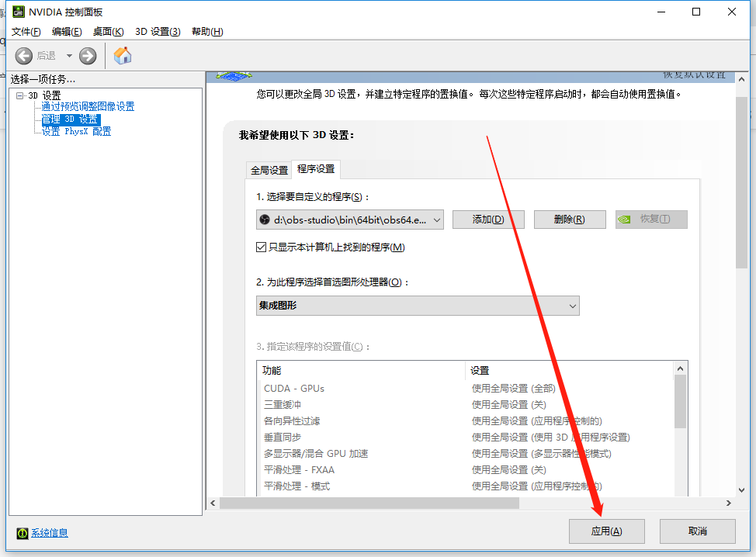Click the NVIDIA 控制面板 title bar icon

click(19, 12)
